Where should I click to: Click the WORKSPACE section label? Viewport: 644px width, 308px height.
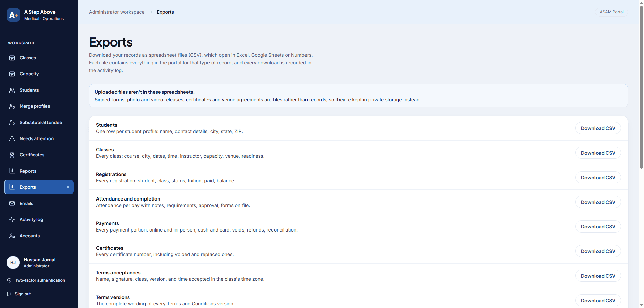coord(22,43)
